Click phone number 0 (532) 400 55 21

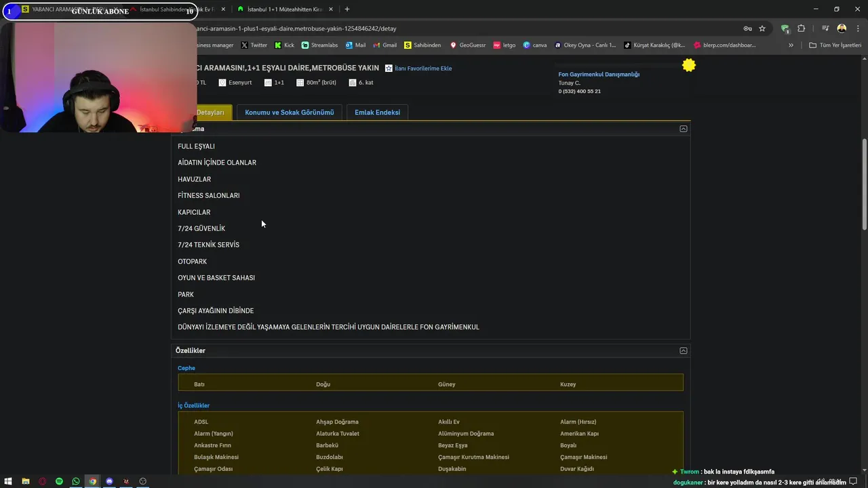pos(579,91)
